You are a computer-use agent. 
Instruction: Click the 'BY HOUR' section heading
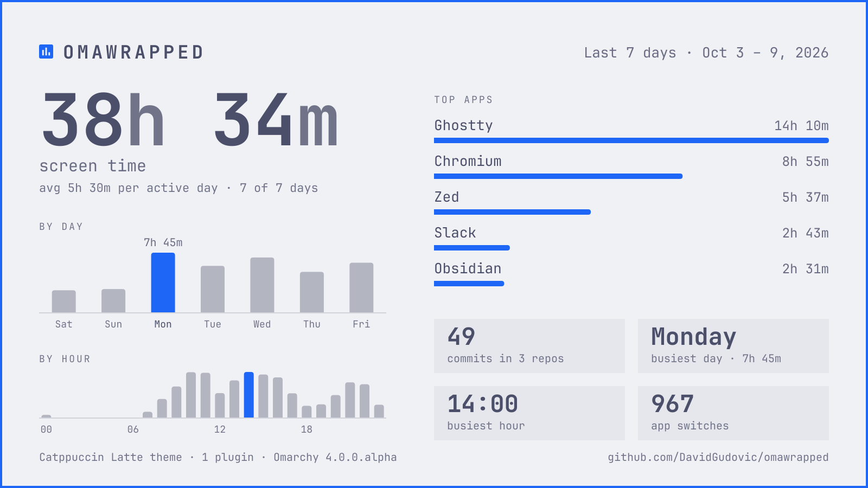65,359
